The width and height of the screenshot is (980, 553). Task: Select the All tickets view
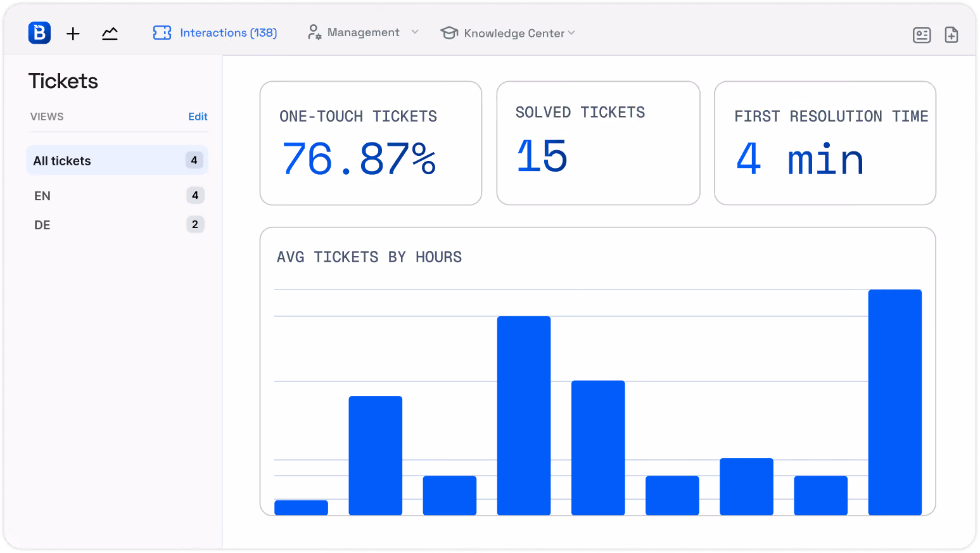pos(117,160)
